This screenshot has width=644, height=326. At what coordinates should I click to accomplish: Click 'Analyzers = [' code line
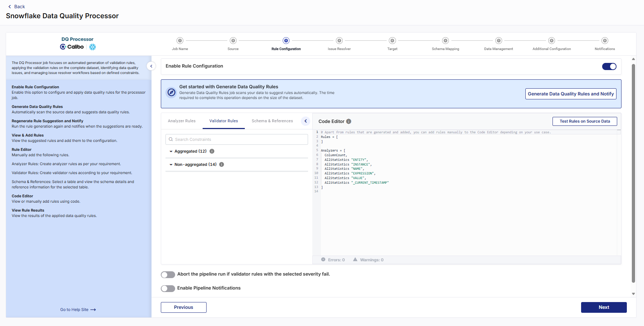click(x=333, y=150)
